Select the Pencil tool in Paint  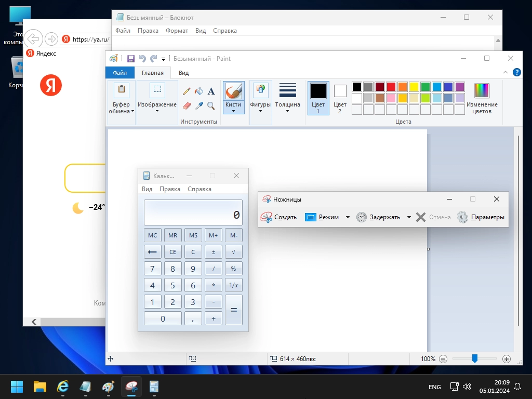(x=187, y=91)
